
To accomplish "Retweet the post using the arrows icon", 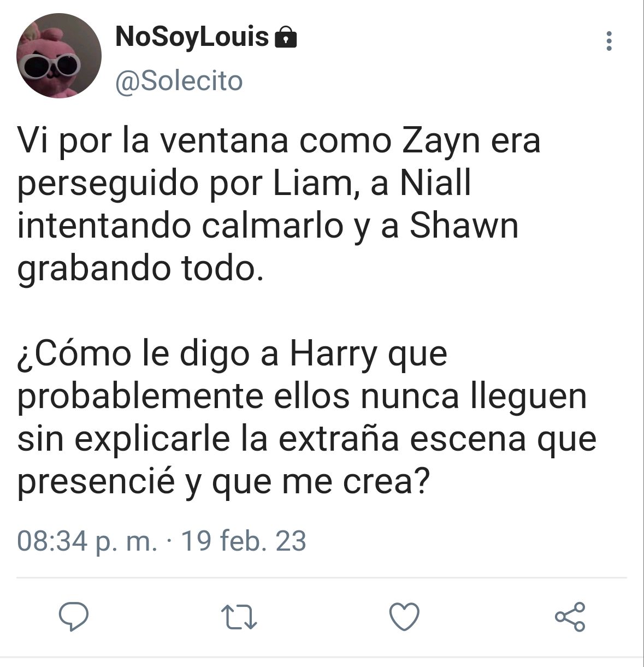I will pyautogui.click(x=239, y=617).
